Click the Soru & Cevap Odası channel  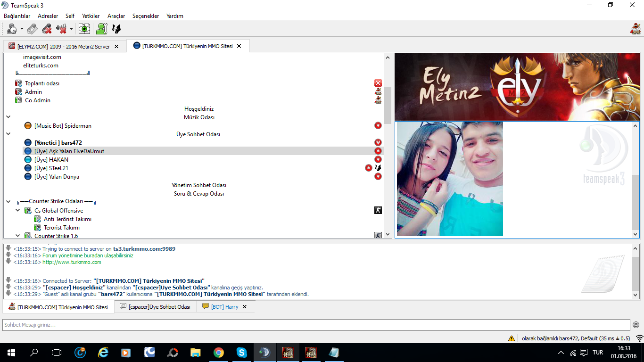[x=199, y=194]
